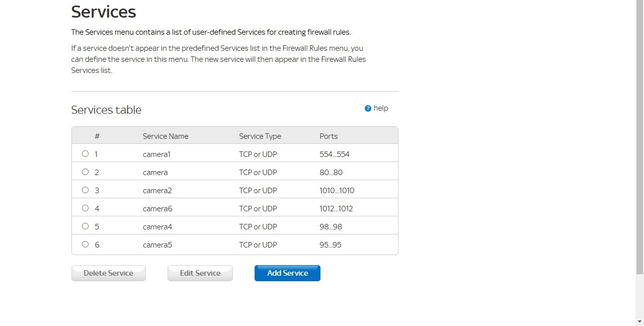The width and height of the screenshot is (644, 326).
Task: Select the radio button for camera1 service
Action: coord(85,154)
